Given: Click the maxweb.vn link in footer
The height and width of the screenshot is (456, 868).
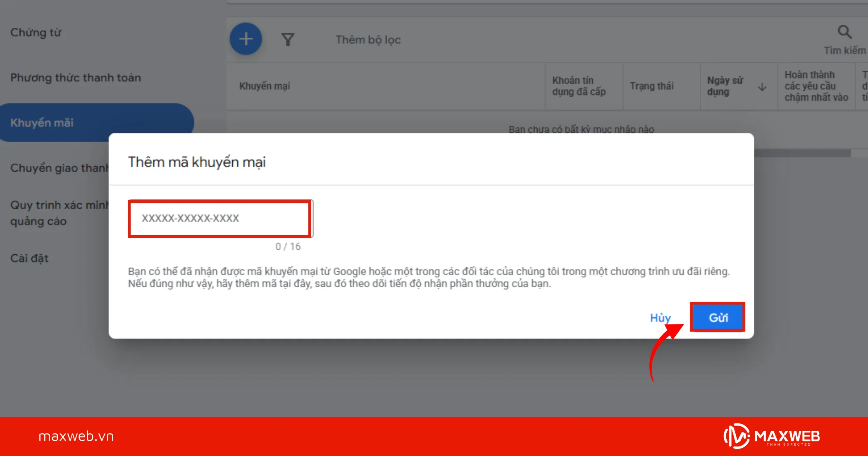Looking at the screenshot, I should click(76, 436).
